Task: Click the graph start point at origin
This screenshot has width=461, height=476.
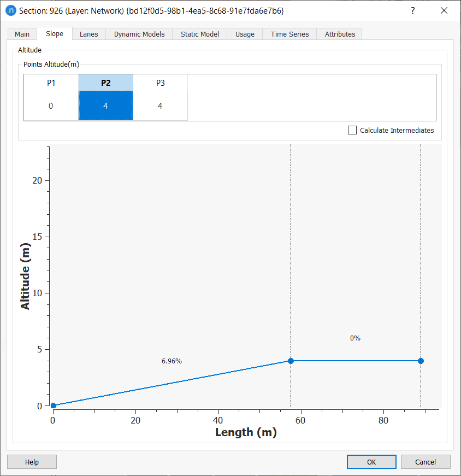Action: point(53,406)
